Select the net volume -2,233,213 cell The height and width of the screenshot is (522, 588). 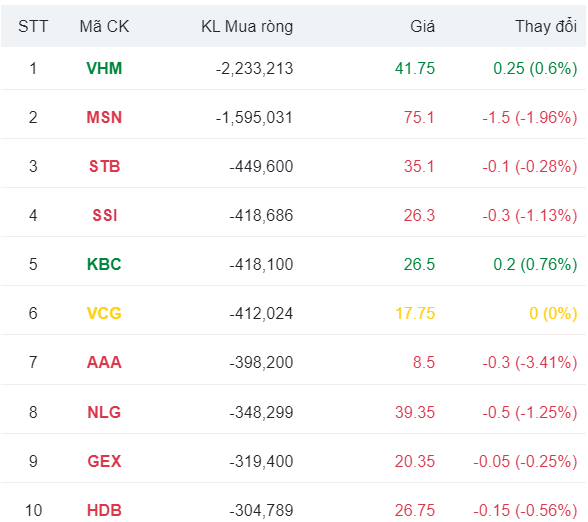click(x=254, y=69)
